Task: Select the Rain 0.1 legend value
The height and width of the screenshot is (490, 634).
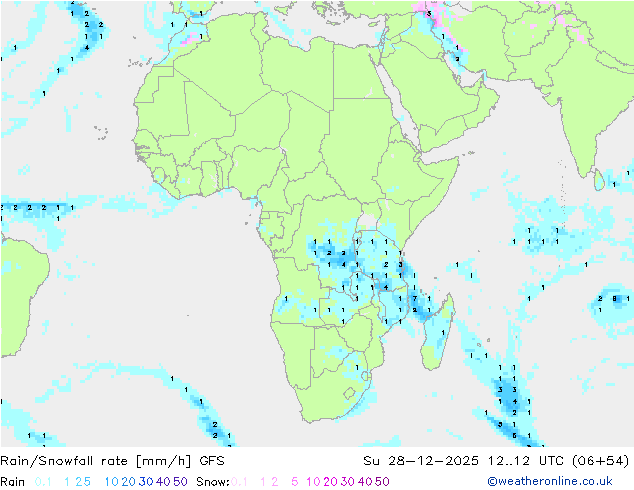Action: point(43,482)
